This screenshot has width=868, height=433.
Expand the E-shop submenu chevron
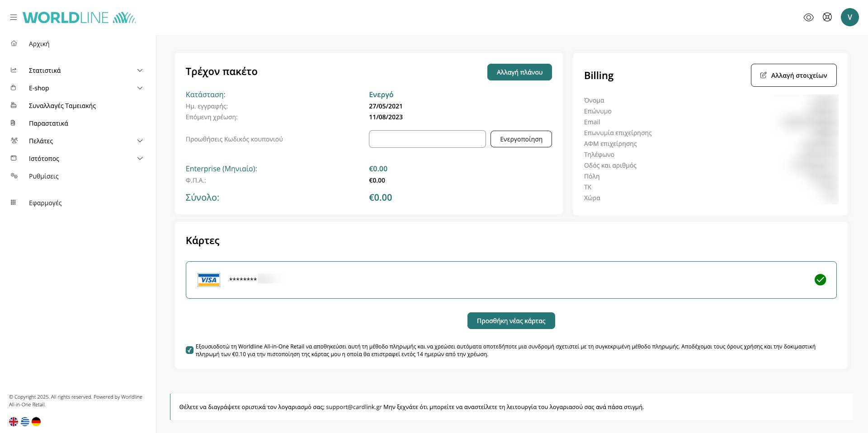coord(140,88)
